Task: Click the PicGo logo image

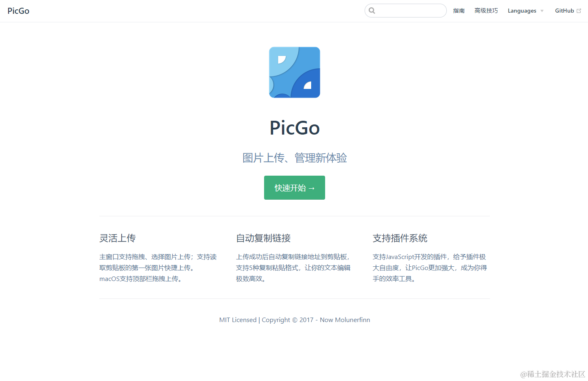Action: 295,72
